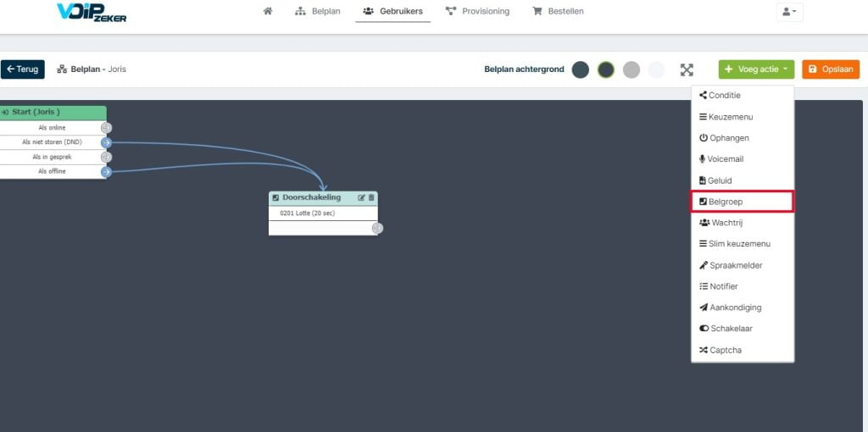Select the gray background color swatch

tap(632, 69)
